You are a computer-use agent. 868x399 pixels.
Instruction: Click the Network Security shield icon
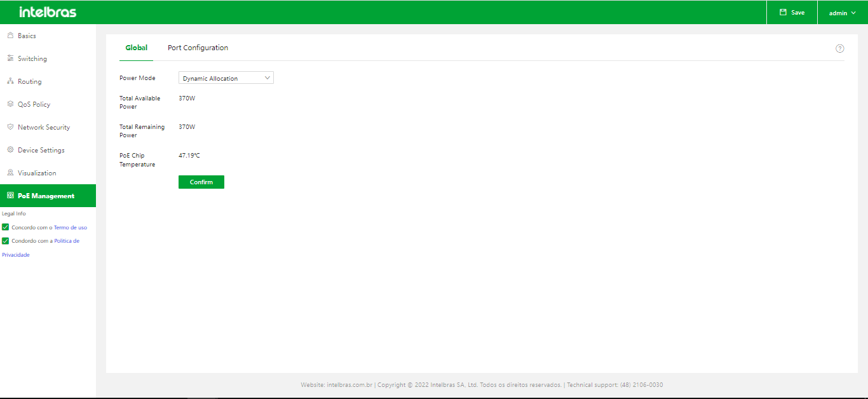click(10, 127)
